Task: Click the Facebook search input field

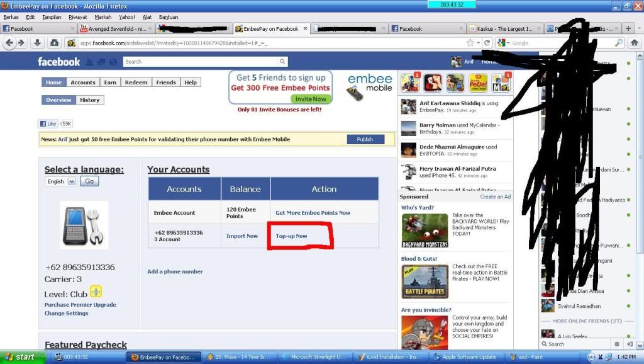Action: point(201,62)
